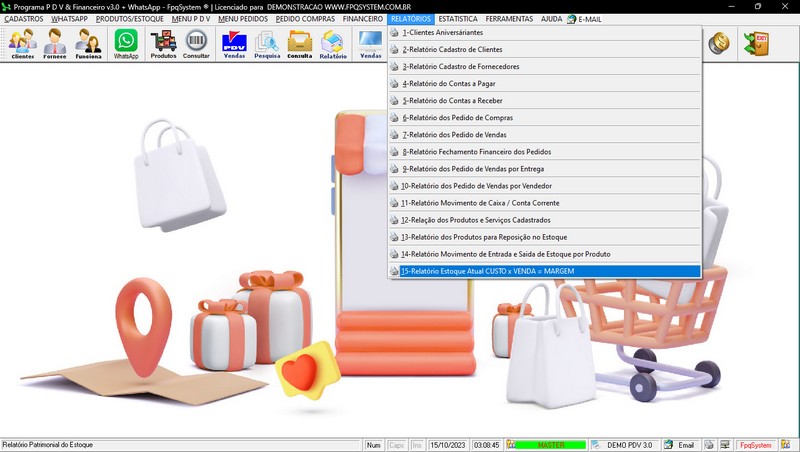This screenshot has height=452, width=800.
Task: Click the printer icon in status bar
Action: 709,445
